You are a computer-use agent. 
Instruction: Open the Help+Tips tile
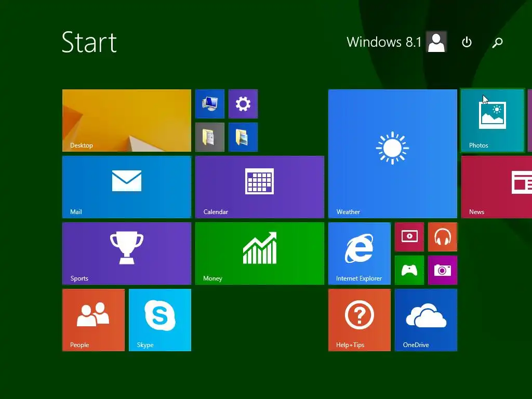(360, 320)
